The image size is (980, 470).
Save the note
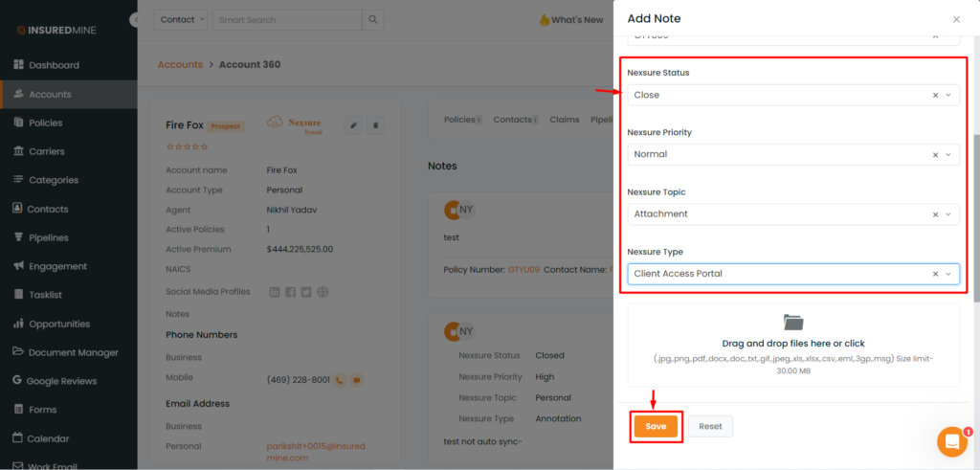click(x=656, y=426)
